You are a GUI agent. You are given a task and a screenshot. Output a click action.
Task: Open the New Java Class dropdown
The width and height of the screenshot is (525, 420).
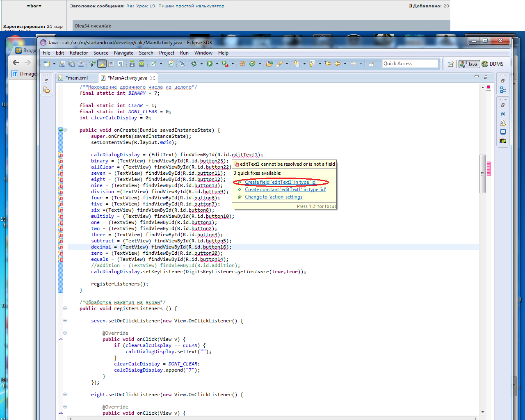[x=260, y=64]
